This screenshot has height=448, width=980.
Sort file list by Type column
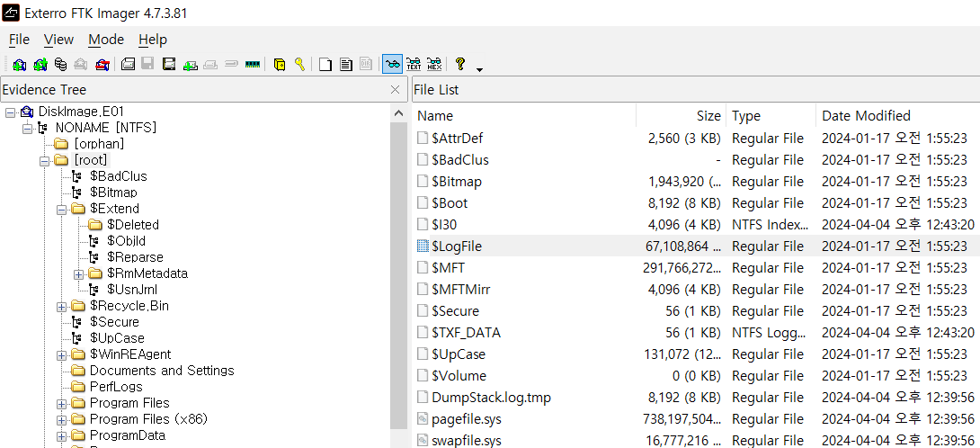771,116
